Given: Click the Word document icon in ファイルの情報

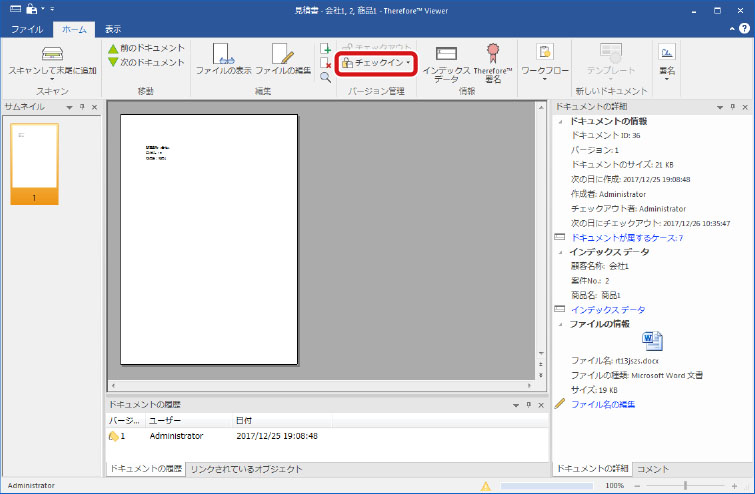Looking at the screenshot, I should (x=652, y=340).
